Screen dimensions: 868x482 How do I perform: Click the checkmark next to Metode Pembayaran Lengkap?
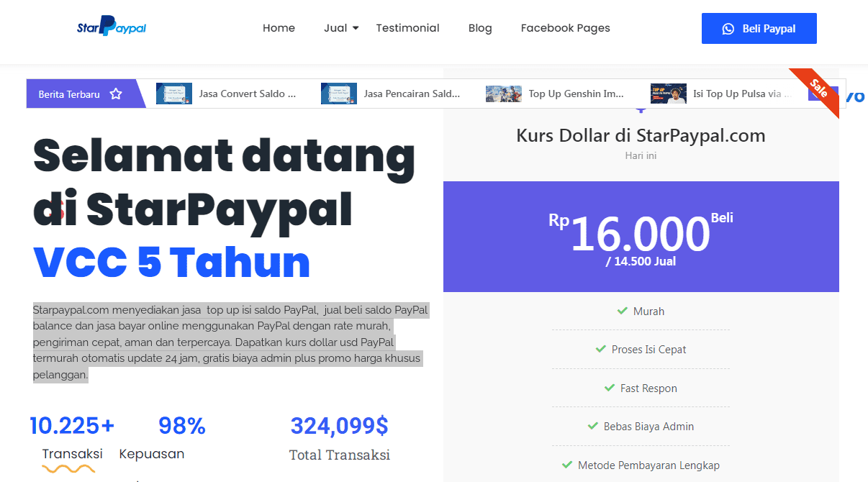click(x=567, y=465)
